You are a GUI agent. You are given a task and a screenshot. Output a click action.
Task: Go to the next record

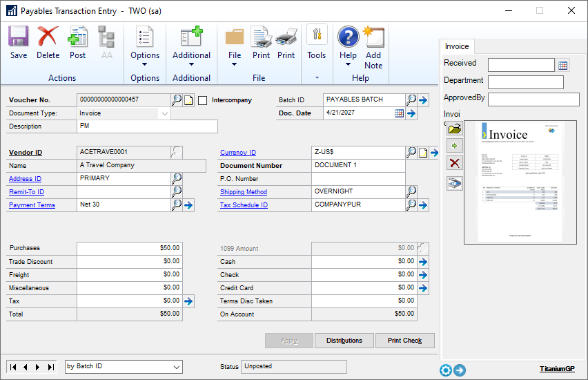point(37,367)
